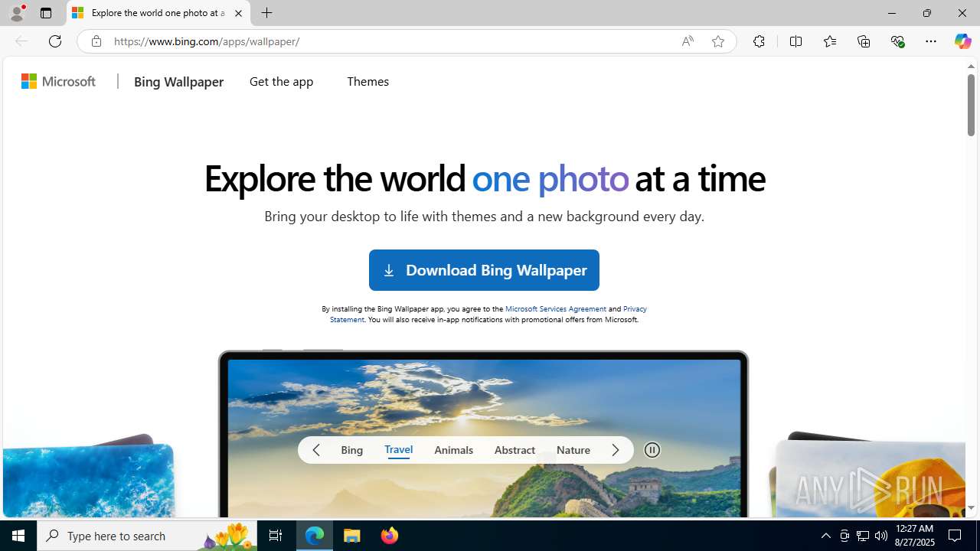
Task: Pause the wallpaper slideshow
Action: (x=652, y=450)
